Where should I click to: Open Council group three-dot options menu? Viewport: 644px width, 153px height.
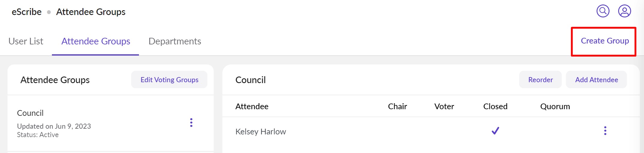tap(191, 122)
